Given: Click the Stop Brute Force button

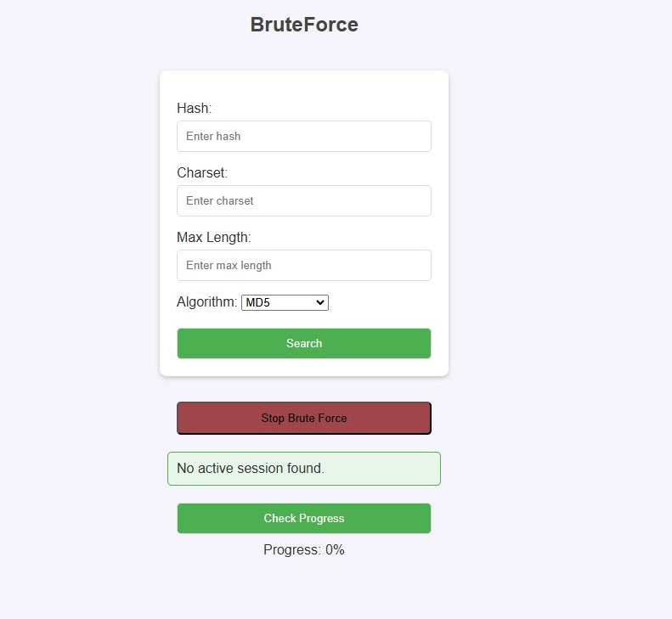Looking at the screenshot, I should [304, 418].
